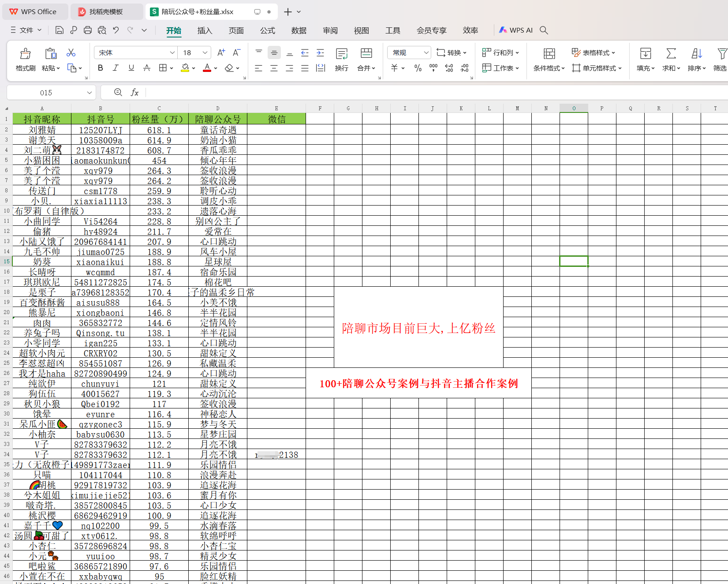Click the Name Box showing O15
Screen dimensions: 728x584
pyautogui.click(x=46, y=93)
